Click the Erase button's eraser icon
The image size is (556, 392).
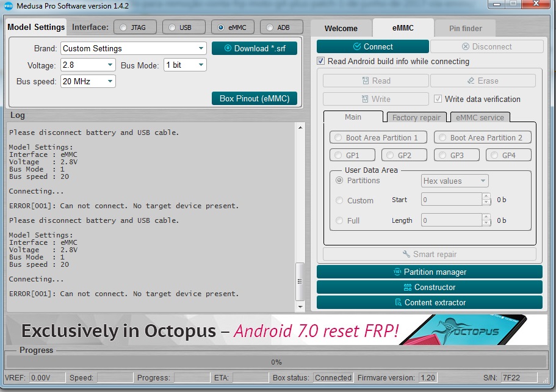coord(471,81)
